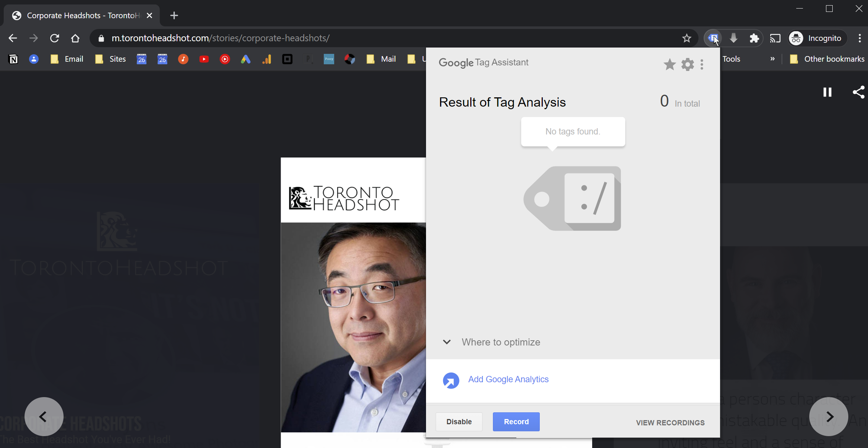Select the Corporate Headshots browser tab
868x448 pixels.
74,15
